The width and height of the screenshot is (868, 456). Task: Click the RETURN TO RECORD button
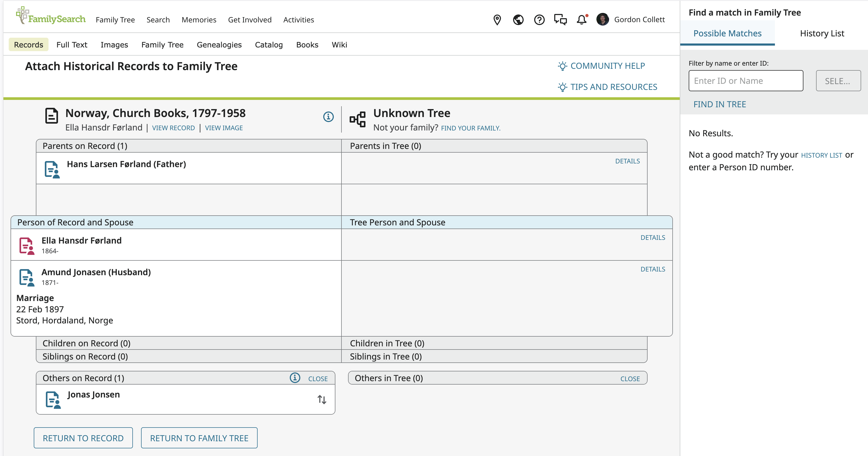pos(83,438)
